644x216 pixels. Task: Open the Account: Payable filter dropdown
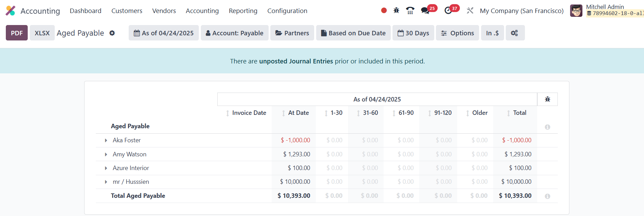click(234, 33)
